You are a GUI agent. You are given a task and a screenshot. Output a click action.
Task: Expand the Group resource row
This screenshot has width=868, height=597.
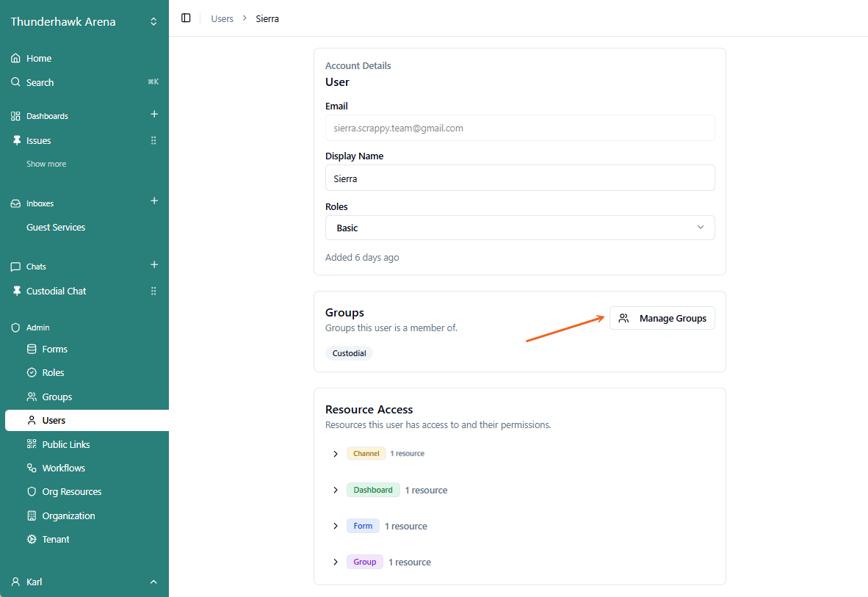[x=336, y=562]
